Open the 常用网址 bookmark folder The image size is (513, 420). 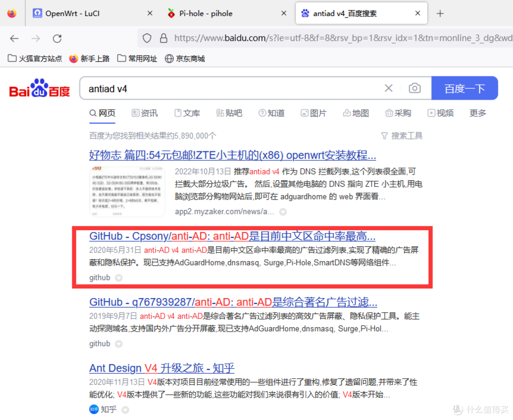coord(137,58)
